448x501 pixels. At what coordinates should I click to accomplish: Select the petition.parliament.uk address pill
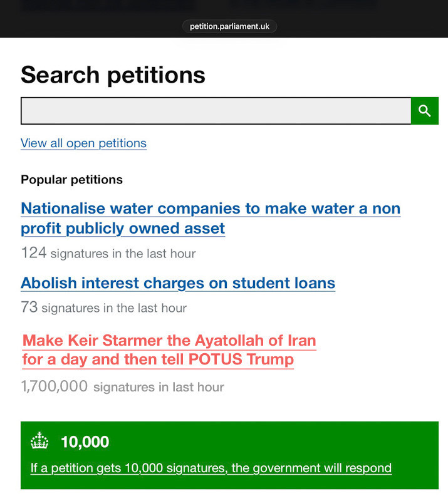click(x=229, y=26)
